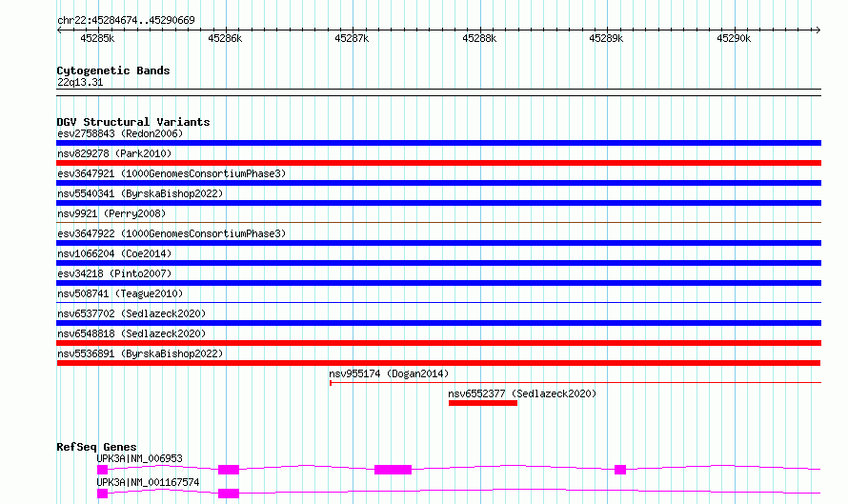Open the nsv9921 (Perry2008) label

click(x=111, y=213)
